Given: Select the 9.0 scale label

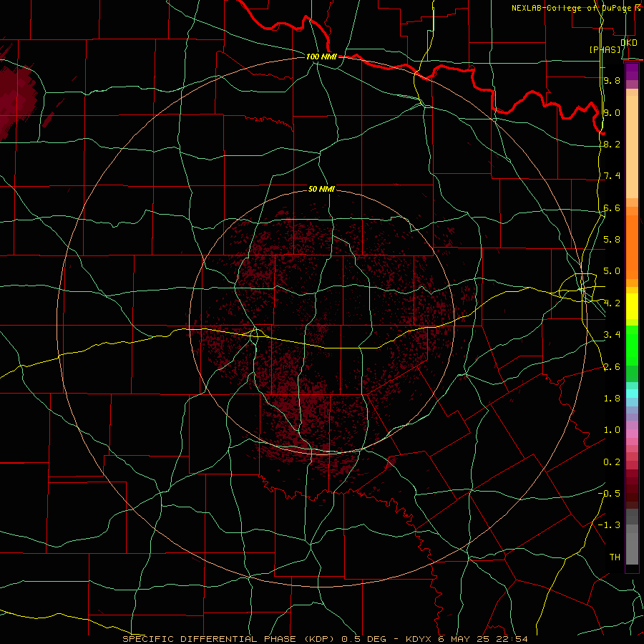Looking at the screenshot, I should (612, 112).
